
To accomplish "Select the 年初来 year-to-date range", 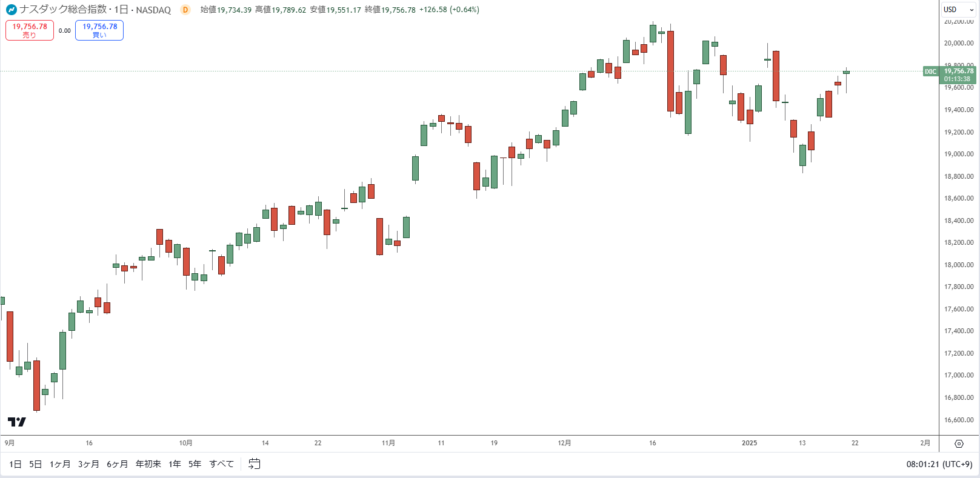I will coord(148,464).
